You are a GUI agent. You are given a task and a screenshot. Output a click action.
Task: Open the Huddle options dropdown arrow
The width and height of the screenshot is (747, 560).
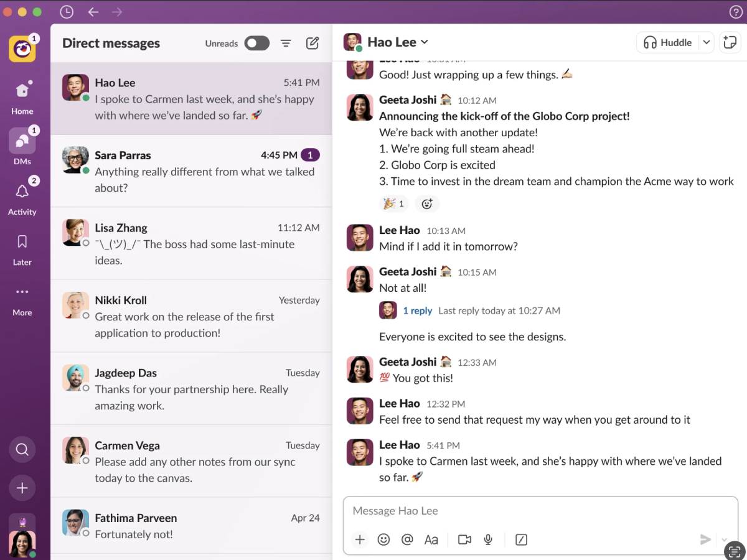pos(706,42)
